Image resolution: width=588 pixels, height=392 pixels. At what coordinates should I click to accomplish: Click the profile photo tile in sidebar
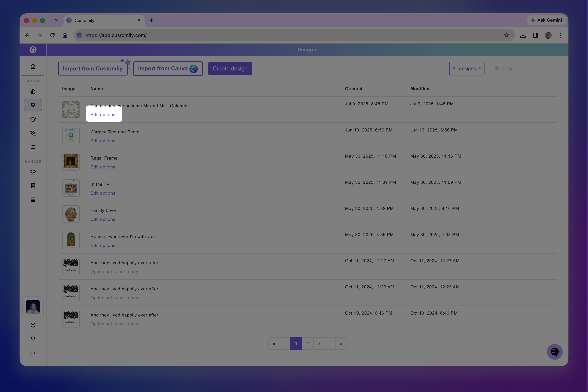33,307
